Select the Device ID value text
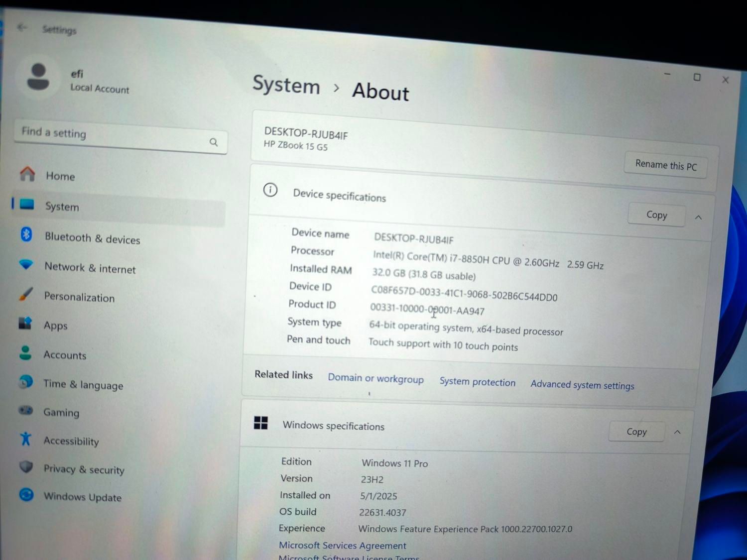This screenshot has height=560, width=747. click(464, 293)
